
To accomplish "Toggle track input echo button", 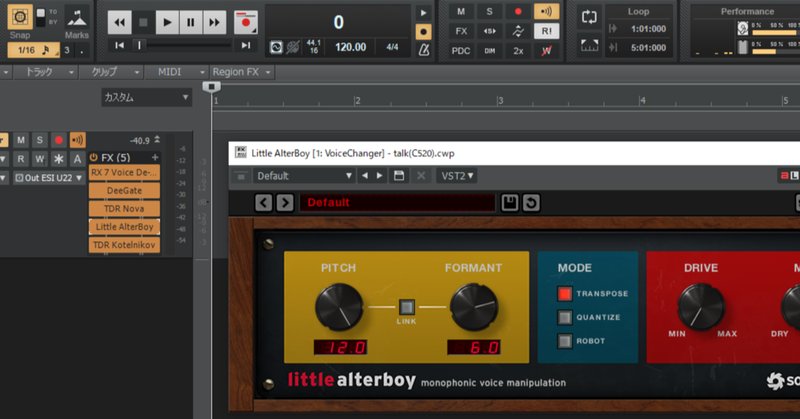I will pyautogui.click(x=78, y=140).
